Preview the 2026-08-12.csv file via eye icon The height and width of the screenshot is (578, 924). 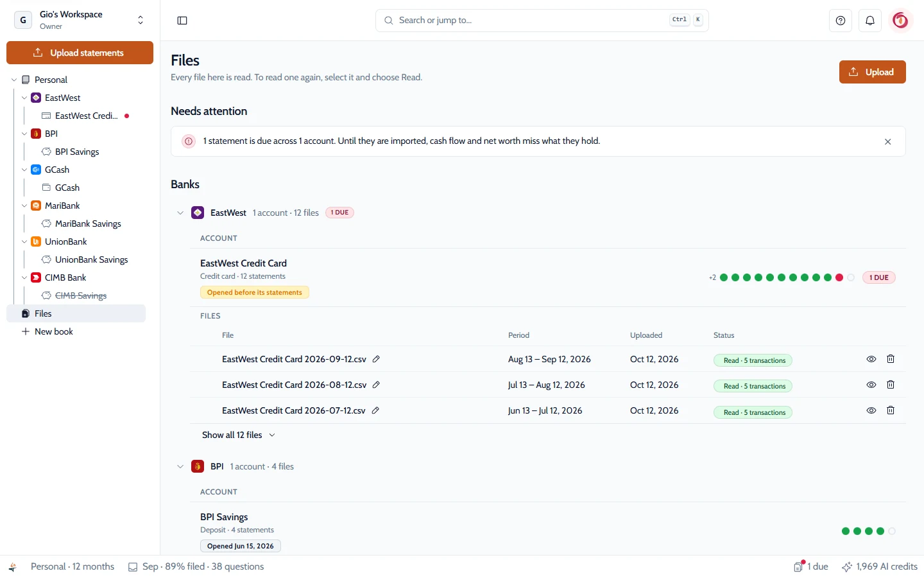[x=871, y=385]
